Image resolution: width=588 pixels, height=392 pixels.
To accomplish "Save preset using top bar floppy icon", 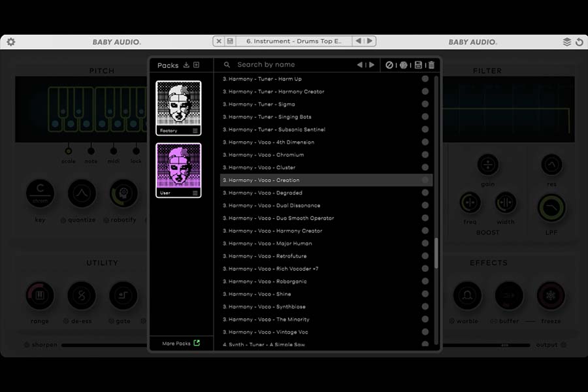I will pyautogui.click(x=230, y=41).
